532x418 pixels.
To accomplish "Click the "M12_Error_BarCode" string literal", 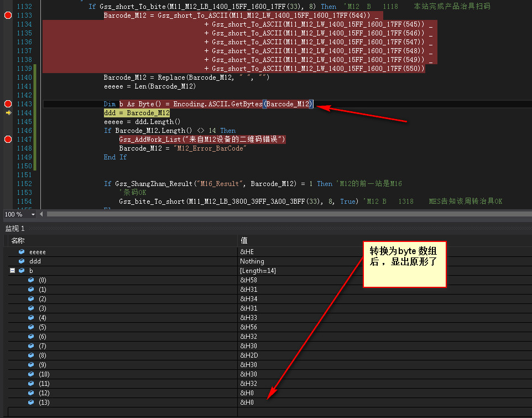I will coord(210,148).
